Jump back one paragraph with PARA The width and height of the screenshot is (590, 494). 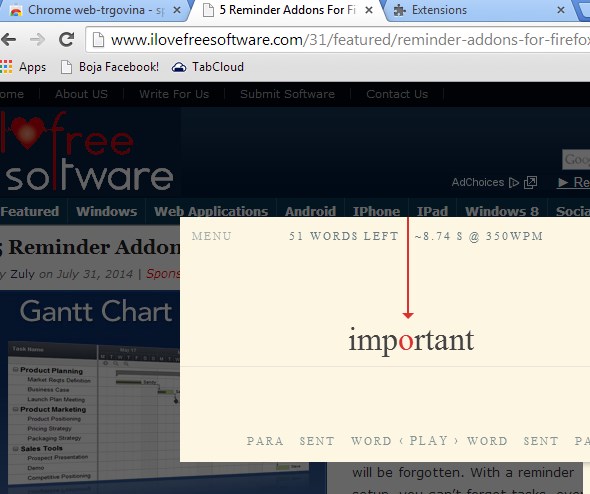coord(265,441)
